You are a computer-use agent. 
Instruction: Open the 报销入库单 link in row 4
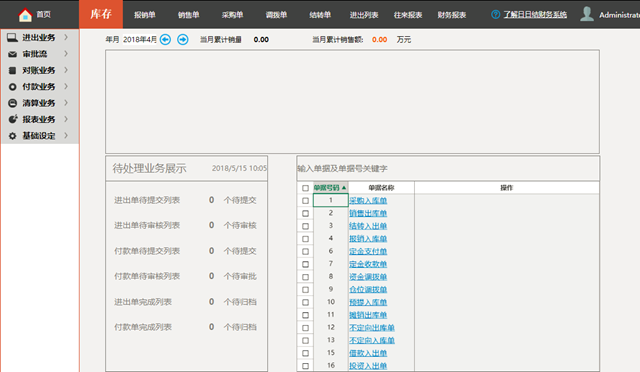tap(368, 238)
